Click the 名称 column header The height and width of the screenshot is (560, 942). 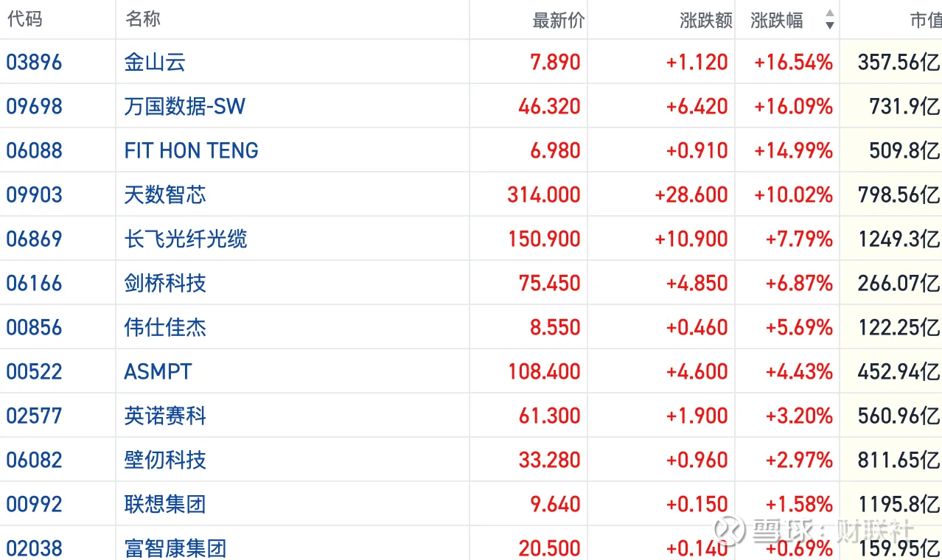143,19
